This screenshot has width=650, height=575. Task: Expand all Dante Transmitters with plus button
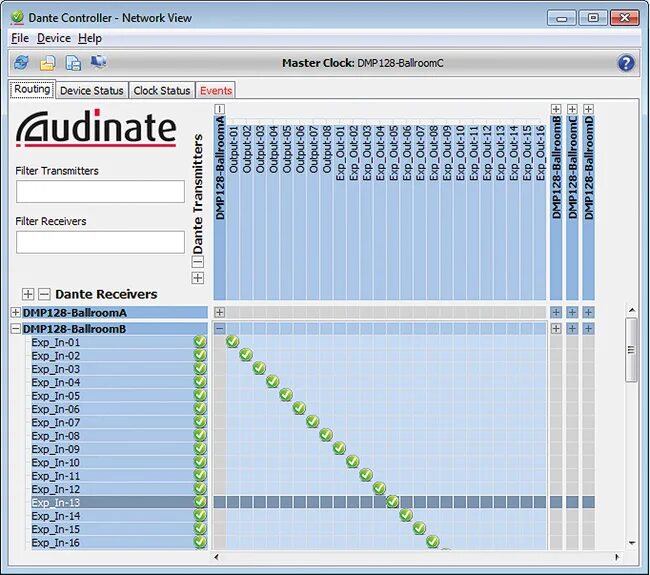[x=198, y=278]
